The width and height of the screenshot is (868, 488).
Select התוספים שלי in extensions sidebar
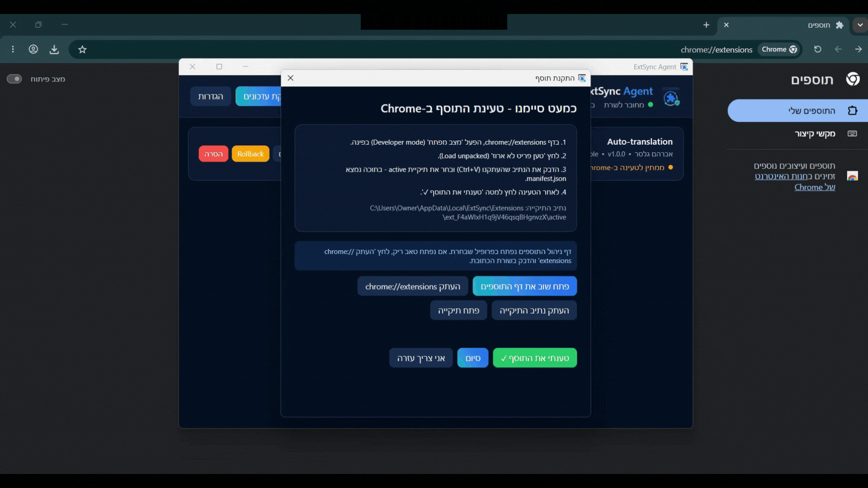[798, 111]
